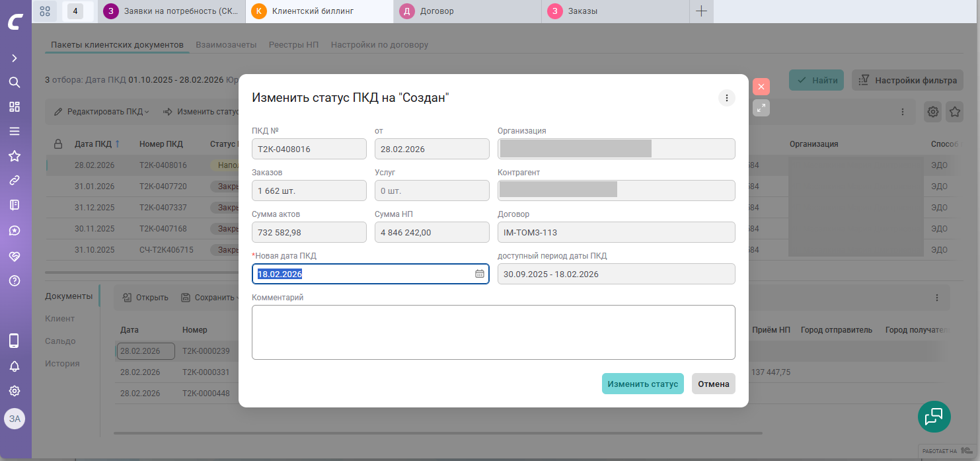980x461 pixels.
Task: Click the Найти button
Action: click(x=817, y=81)
